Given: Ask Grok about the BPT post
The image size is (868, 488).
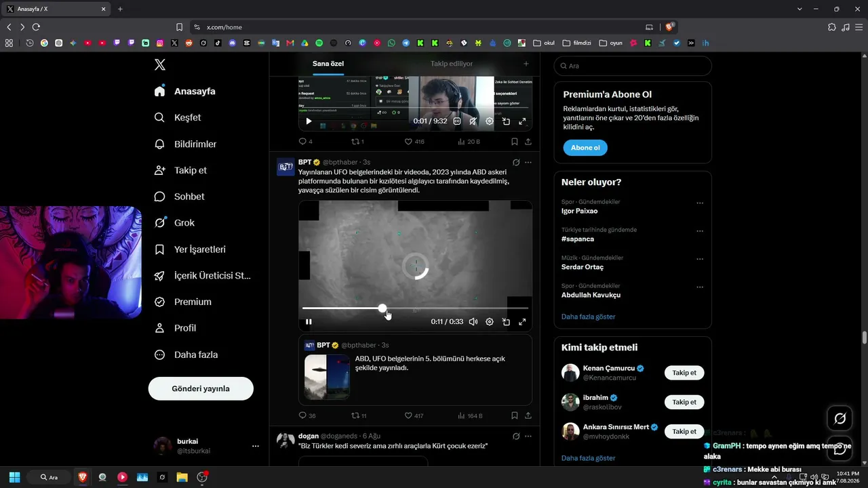Looking at the screenshot, I should tap(516, 163).
